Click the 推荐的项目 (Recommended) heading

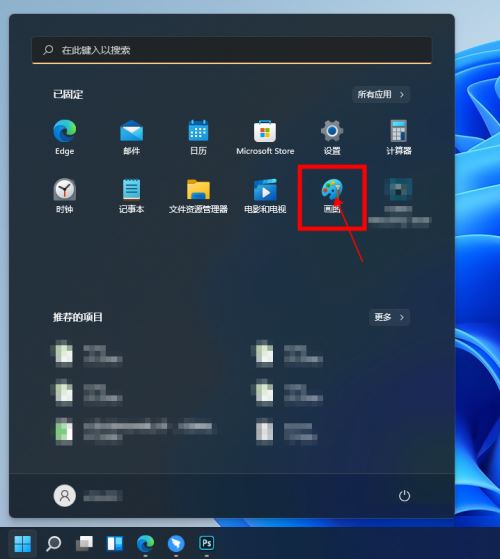coord(78,317)
